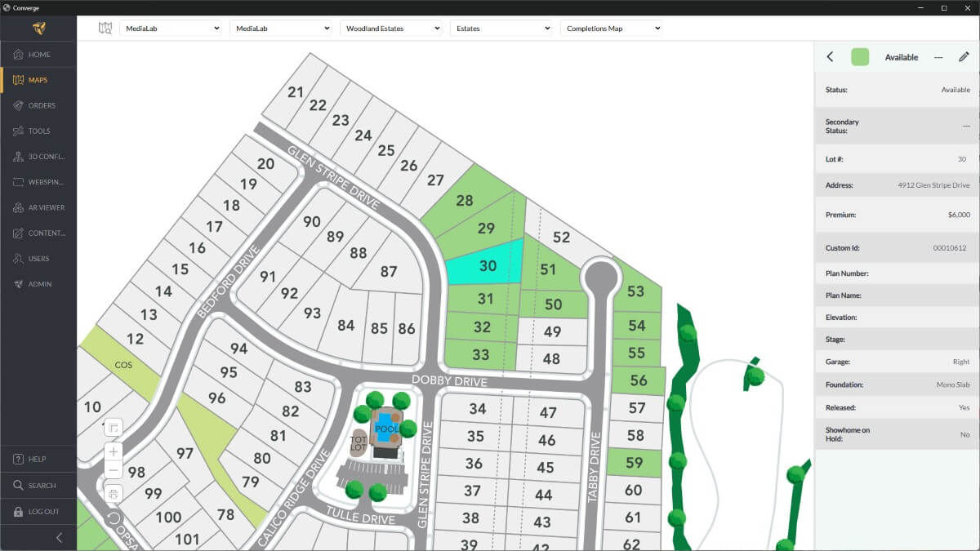Click the map legend button above zoom controls
The image size is (980, 551).
tap(114, 428)
